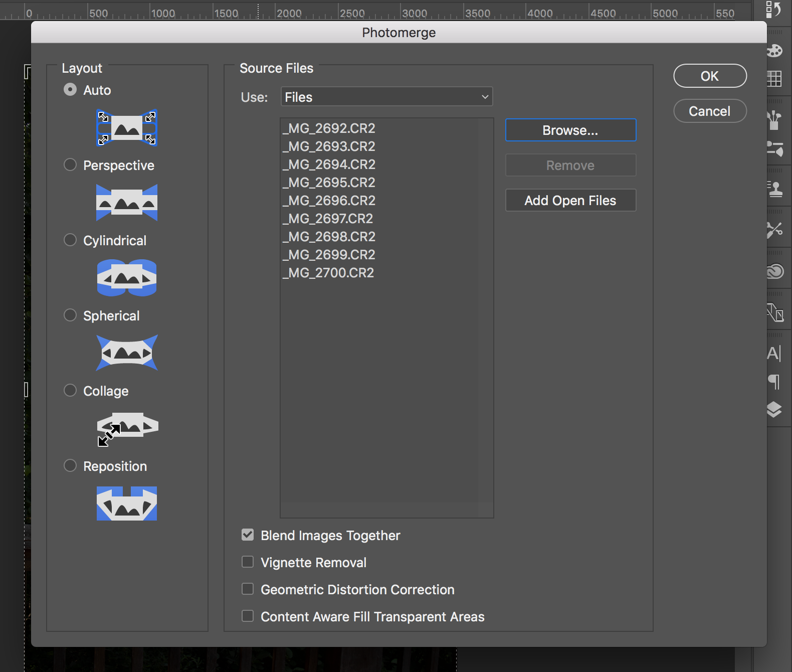
Task: Open the Creative Cloud Libraries panel
Action: point(775,271)
